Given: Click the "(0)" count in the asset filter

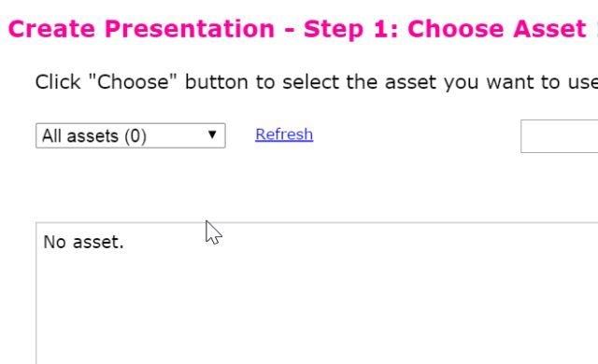Looking at the screenshot, I should click(135, 136).
